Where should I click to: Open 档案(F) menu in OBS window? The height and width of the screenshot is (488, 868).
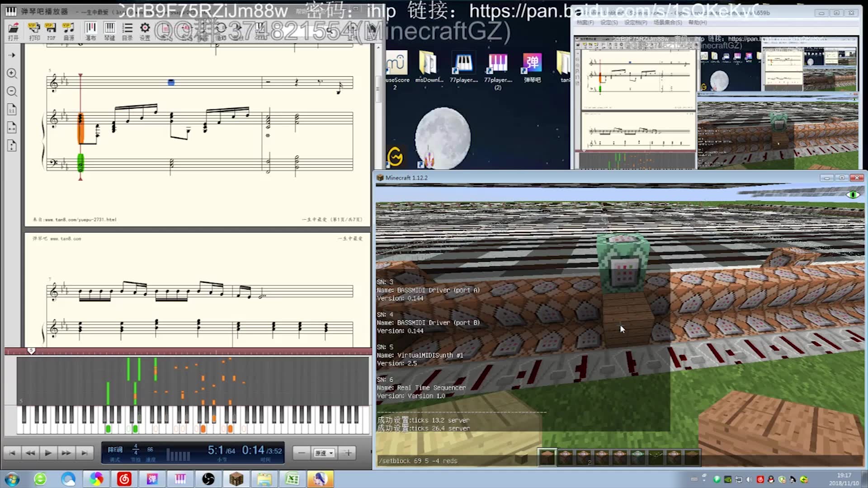585,22
